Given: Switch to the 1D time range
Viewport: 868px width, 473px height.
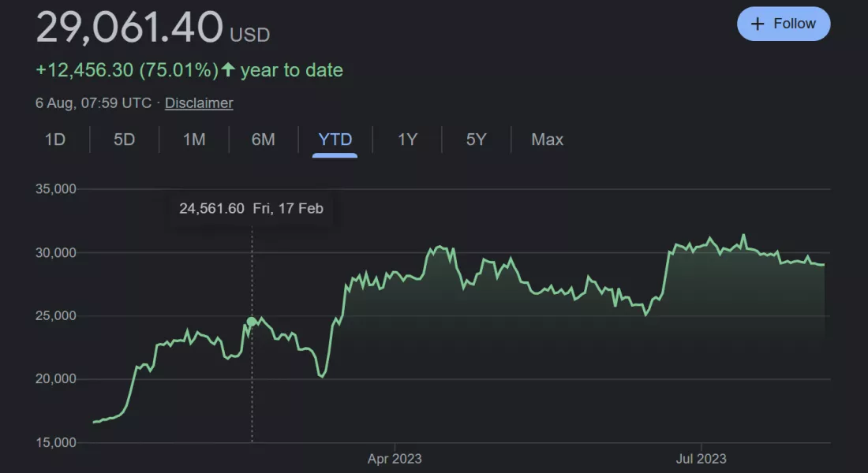Looking at the screenshot, I should pos(54,140).
